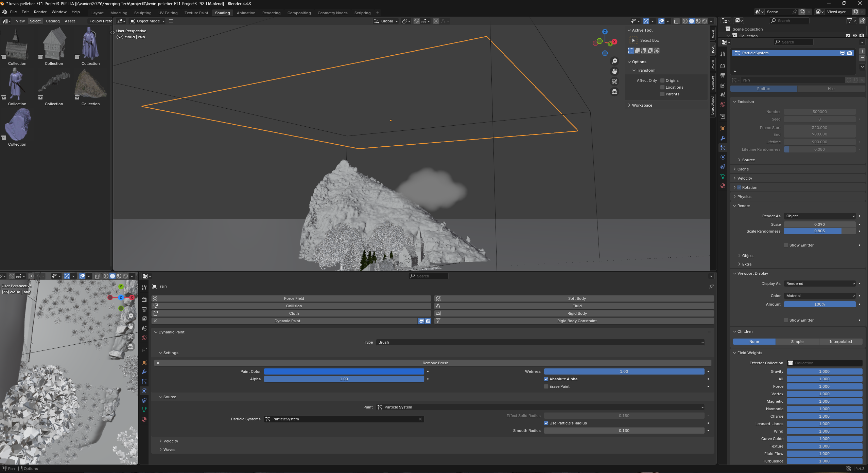Check Show Emitter under Render section
Viewport: 868px width, 473px height.
pyautogui.click(x=786, y=245)
